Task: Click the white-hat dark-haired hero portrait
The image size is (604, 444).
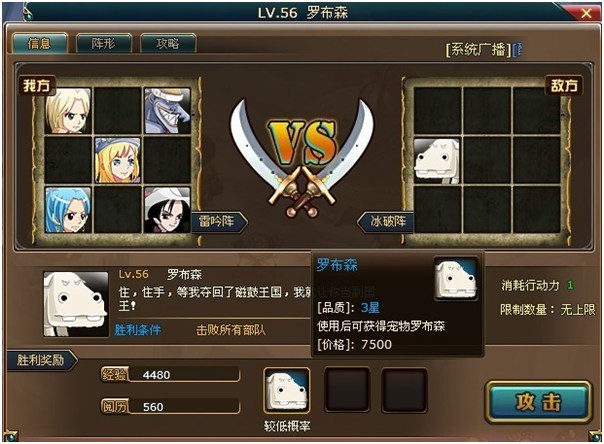Action: pyautogui.click(x=167, y=210)
